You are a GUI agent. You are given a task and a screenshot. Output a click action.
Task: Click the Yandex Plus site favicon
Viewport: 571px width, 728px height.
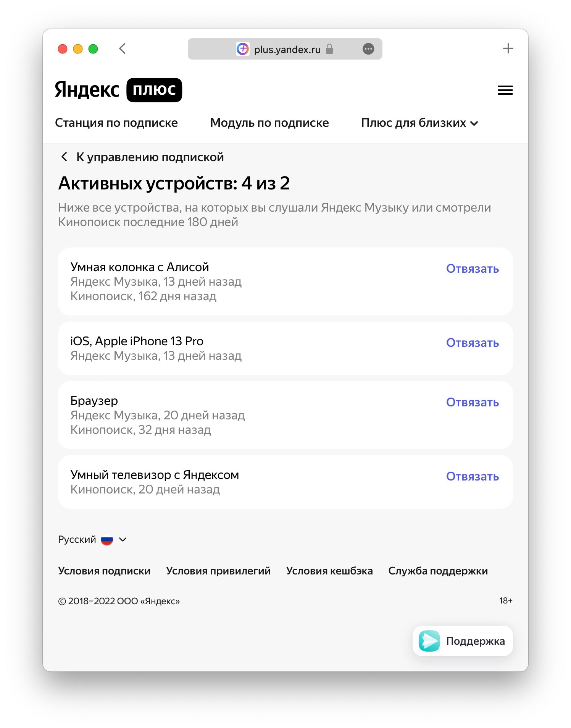tap(243, 49)
